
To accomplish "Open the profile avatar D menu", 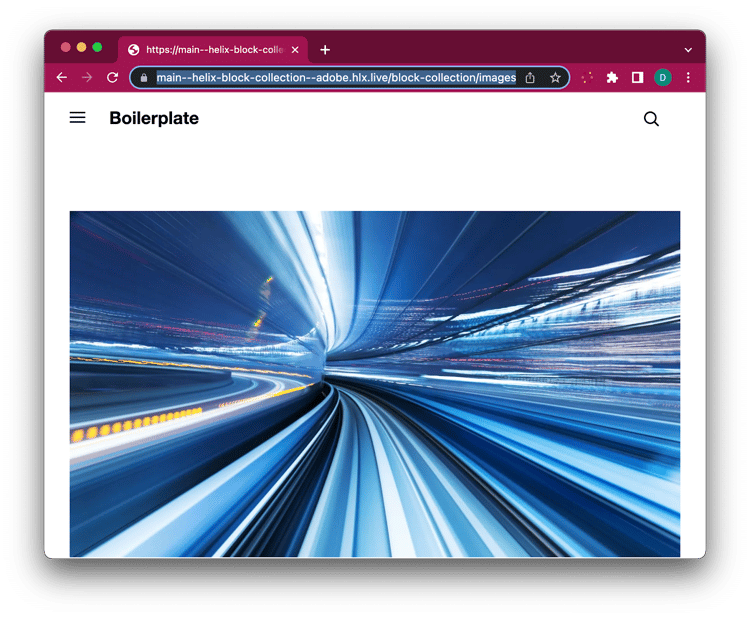I will tap(662, 78).
